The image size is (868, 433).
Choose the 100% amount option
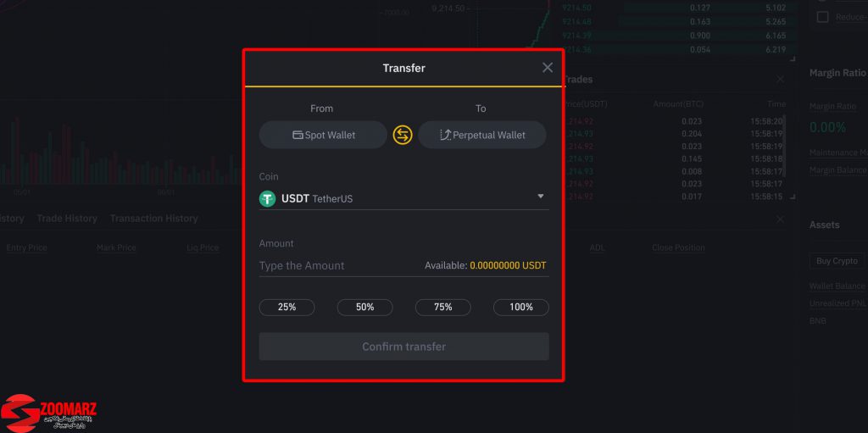click(521, 308)
